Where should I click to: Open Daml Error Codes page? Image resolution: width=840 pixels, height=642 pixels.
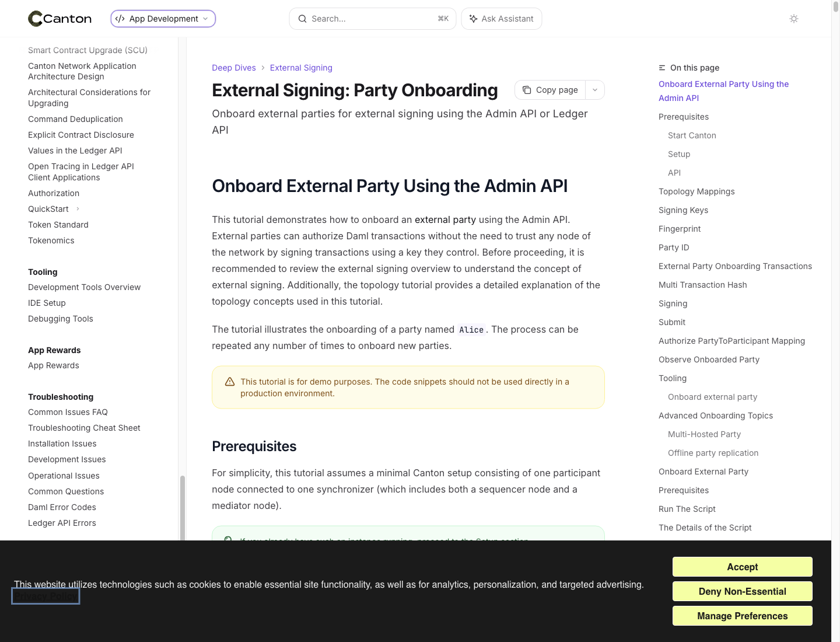[62, 507]
